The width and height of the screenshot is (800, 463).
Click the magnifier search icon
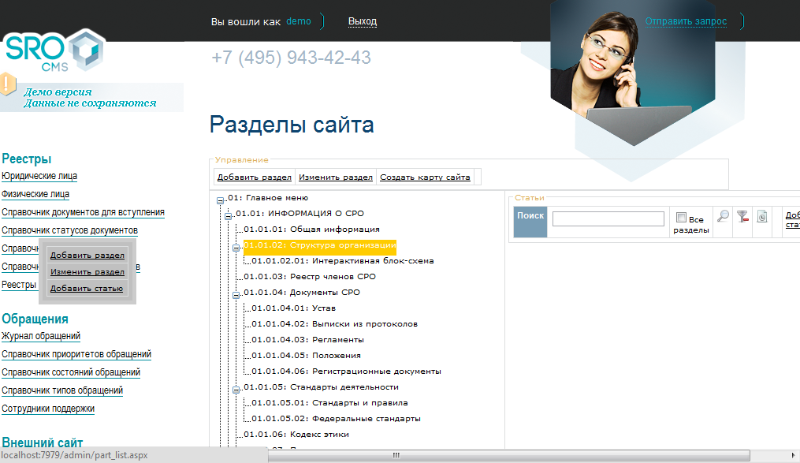[723, 217]
